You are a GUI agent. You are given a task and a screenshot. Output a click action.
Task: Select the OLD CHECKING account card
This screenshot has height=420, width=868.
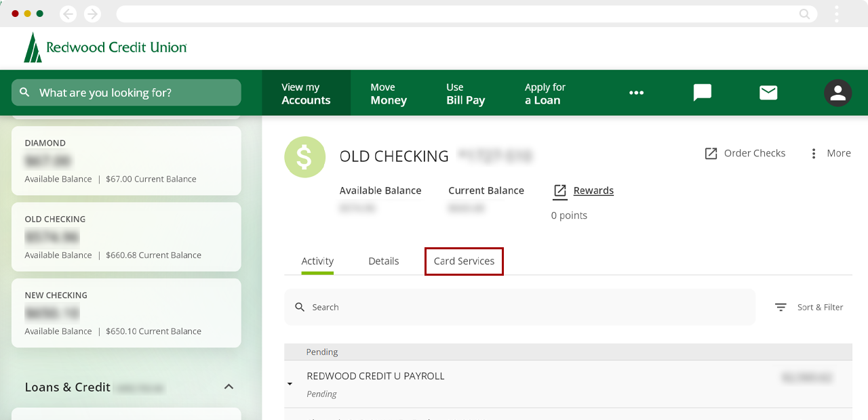coord(126,236)
